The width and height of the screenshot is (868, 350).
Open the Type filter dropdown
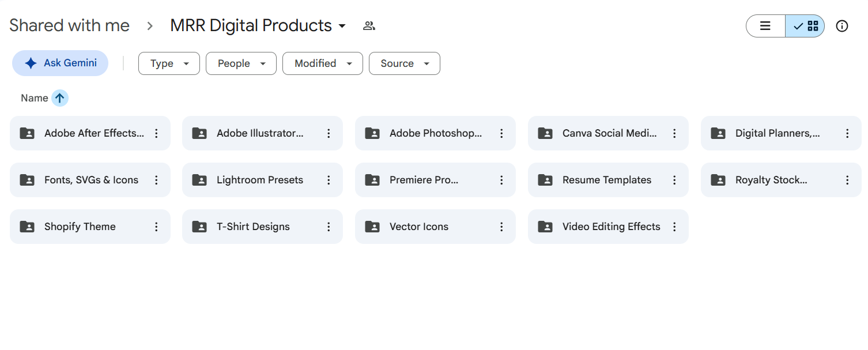pos(169,63)
